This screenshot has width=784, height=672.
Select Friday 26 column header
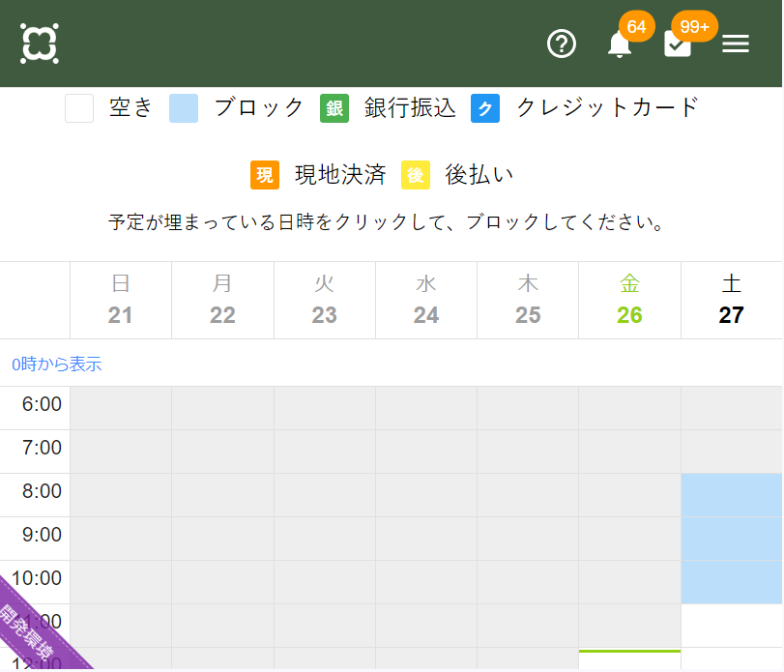pos(629,300)
